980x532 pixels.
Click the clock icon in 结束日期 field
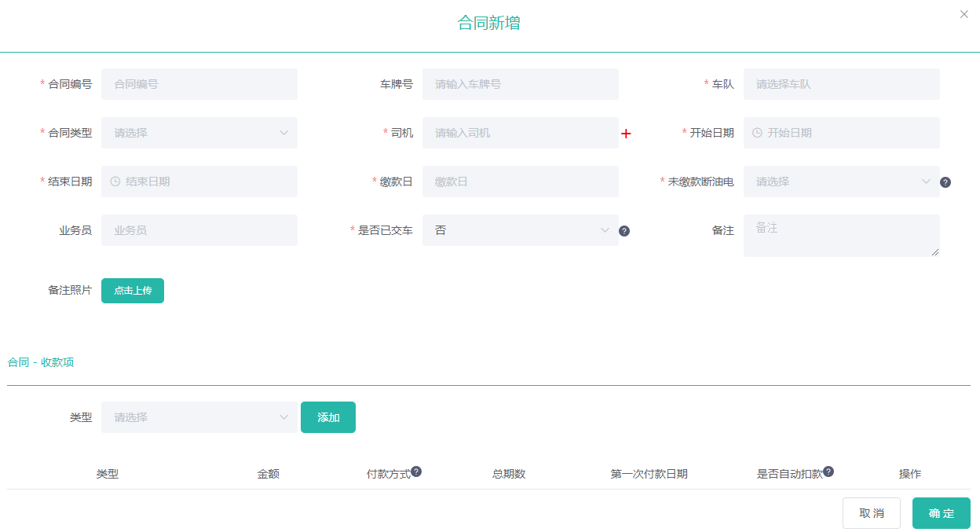coord(115,182)
